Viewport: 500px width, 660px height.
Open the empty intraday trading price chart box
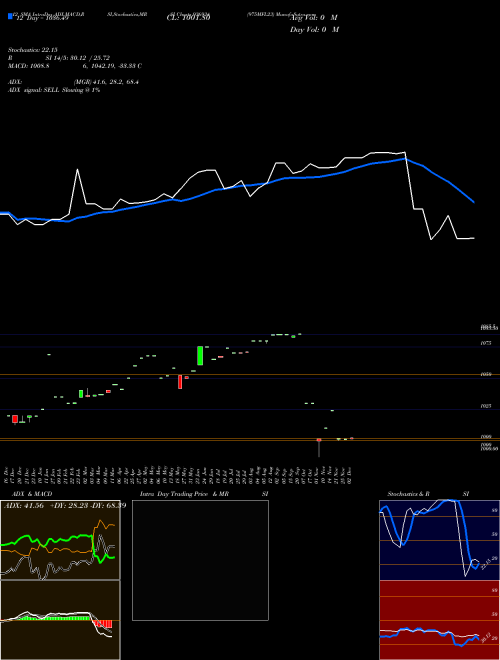tap(200, 560)
